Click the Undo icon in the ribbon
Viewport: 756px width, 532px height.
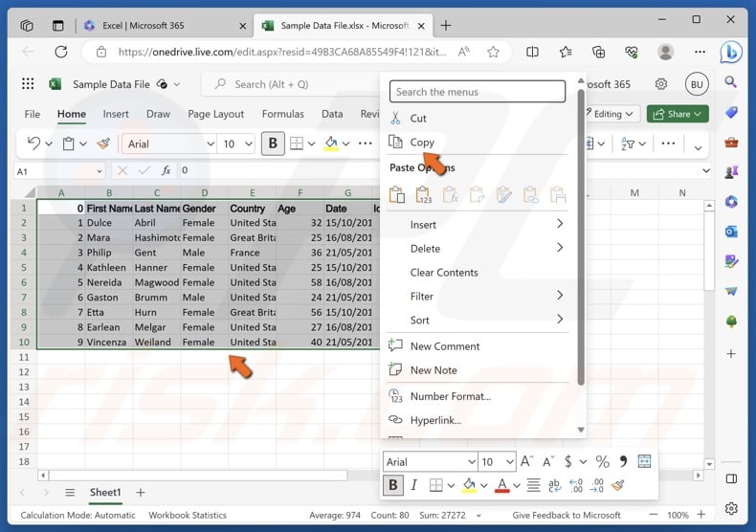(33, 144)
